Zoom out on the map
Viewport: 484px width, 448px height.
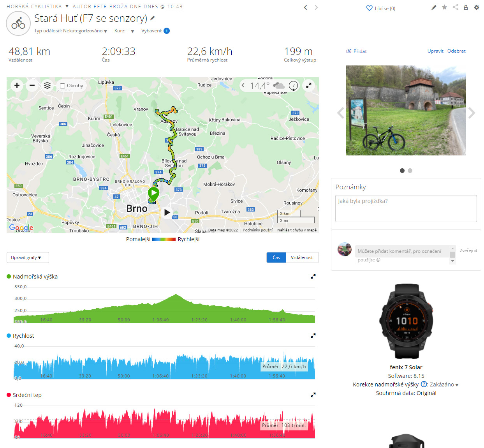(32, 85)
